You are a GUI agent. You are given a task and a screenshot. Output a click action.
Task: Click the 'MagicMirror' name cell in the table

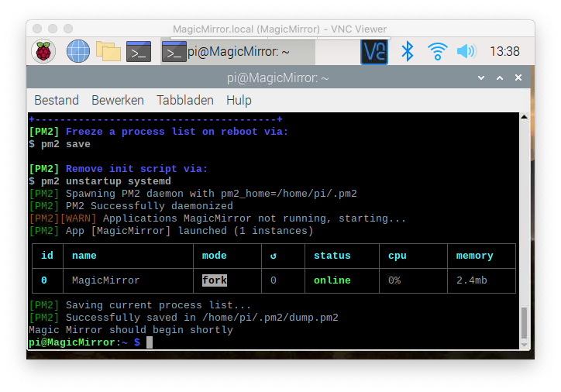(x=106, y=280)
